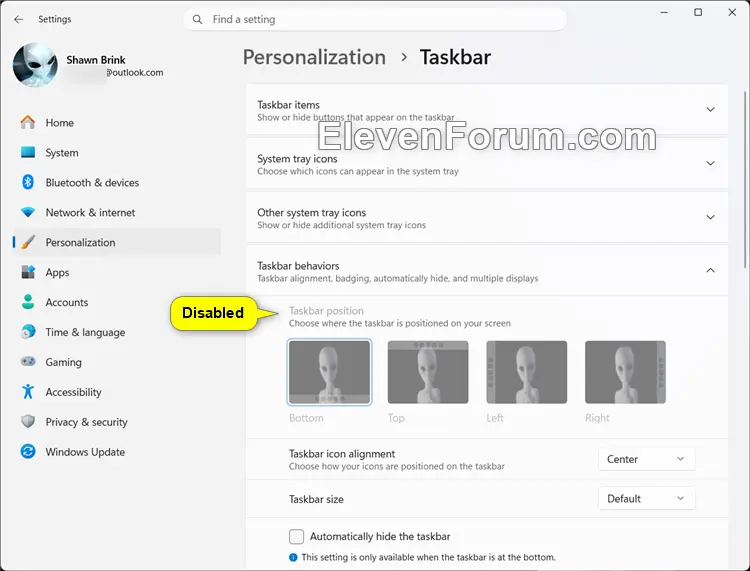Image resolution: width=750 pixels, height=571 pixels.
Task: Minimize the Settings window
Action: tap(664, 12)
